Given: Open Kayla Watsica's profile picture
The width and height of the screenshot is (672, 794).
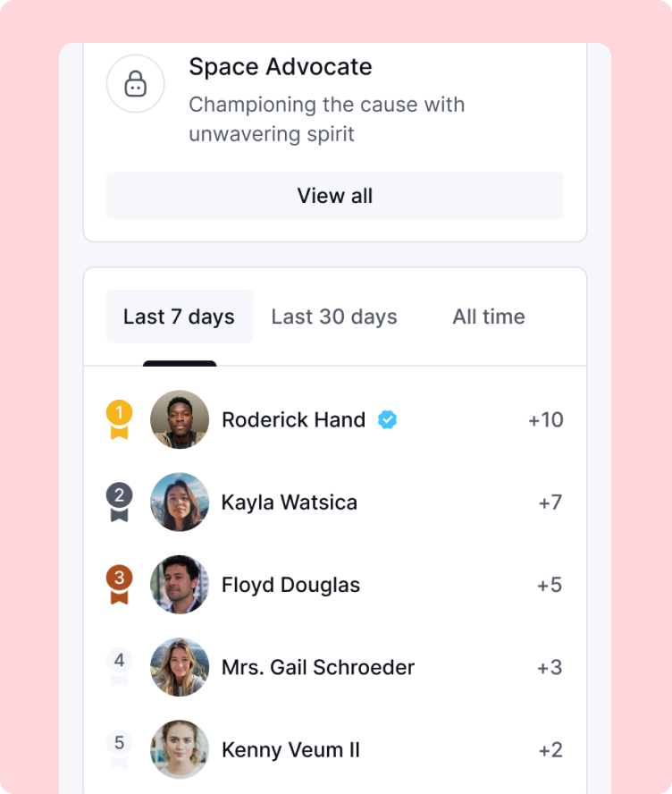Looking at the screenshot, I should coord(180,503).
